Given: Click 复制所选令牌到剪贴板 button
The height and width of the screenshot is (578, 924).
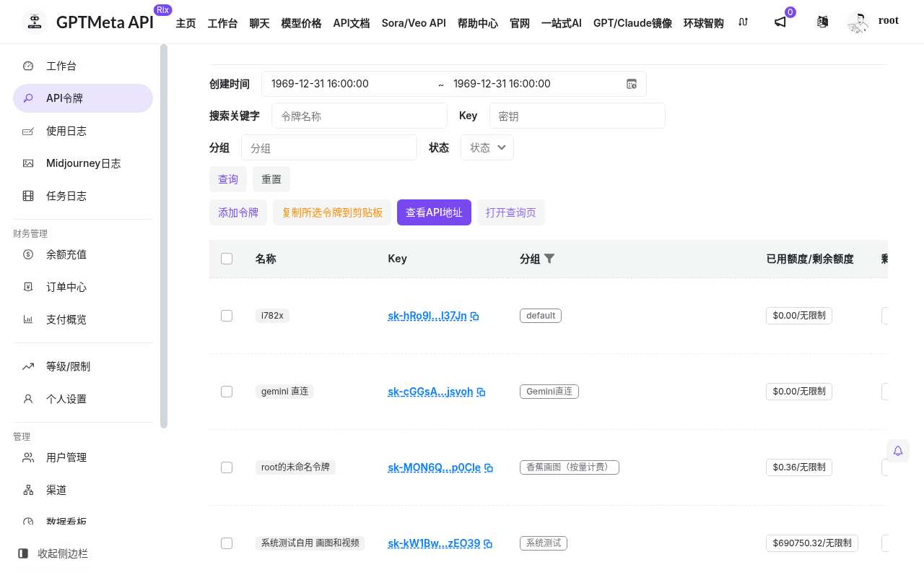Looking at the screenshot, I should coord(332,212).
